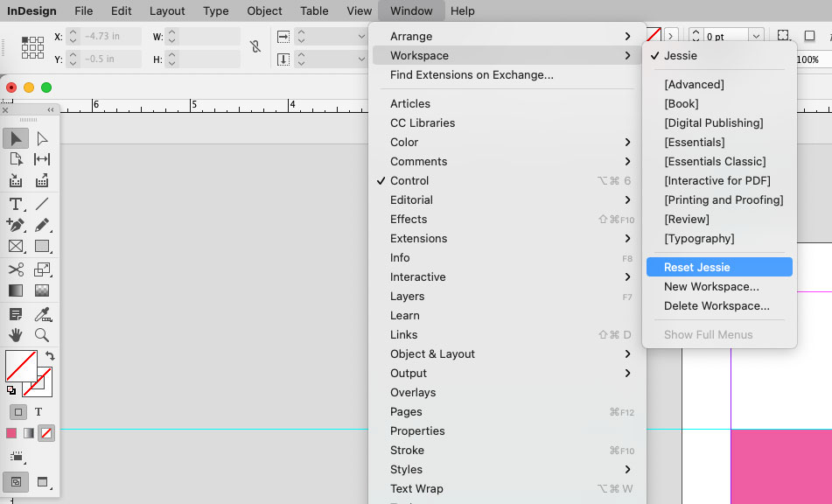Viewport: 832px width, 504px height.
Task: Switch to Preview screen mode button
Action: click(x=43, y=482)
